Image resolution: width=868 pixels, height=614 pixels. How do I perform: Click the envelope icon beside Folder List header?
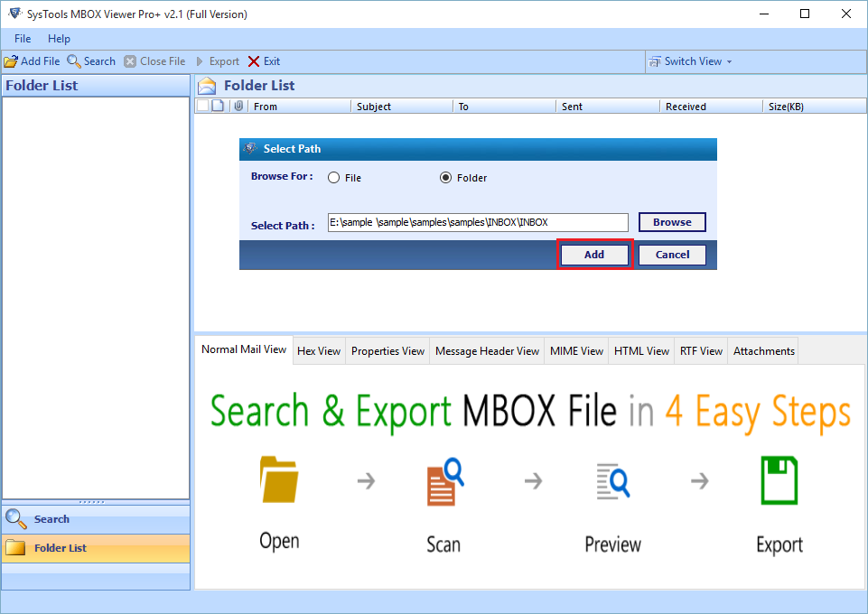(x=207, y=86)
